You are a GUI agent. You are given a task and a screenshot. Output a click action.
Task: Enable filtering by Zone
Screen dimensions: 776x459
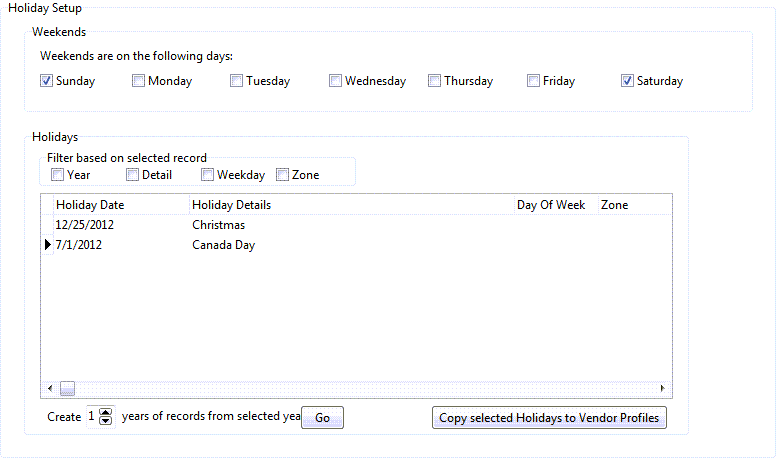click(x=282, y=175)
